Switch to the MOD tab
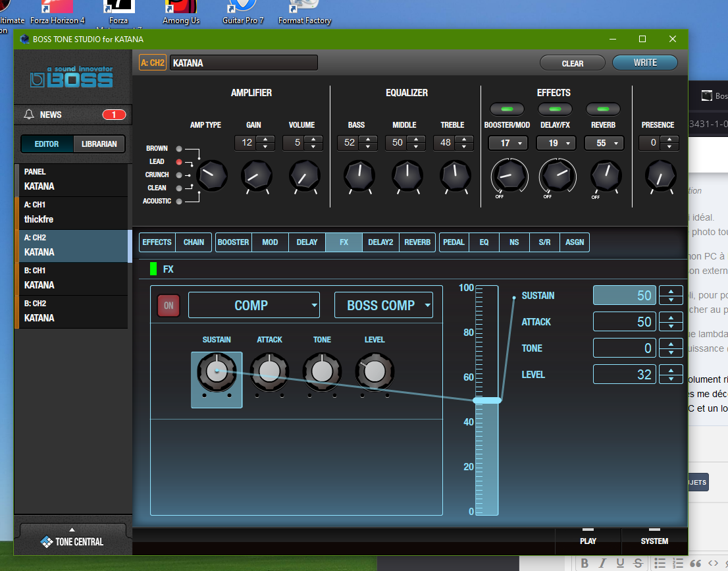 [x=271, y=242]
